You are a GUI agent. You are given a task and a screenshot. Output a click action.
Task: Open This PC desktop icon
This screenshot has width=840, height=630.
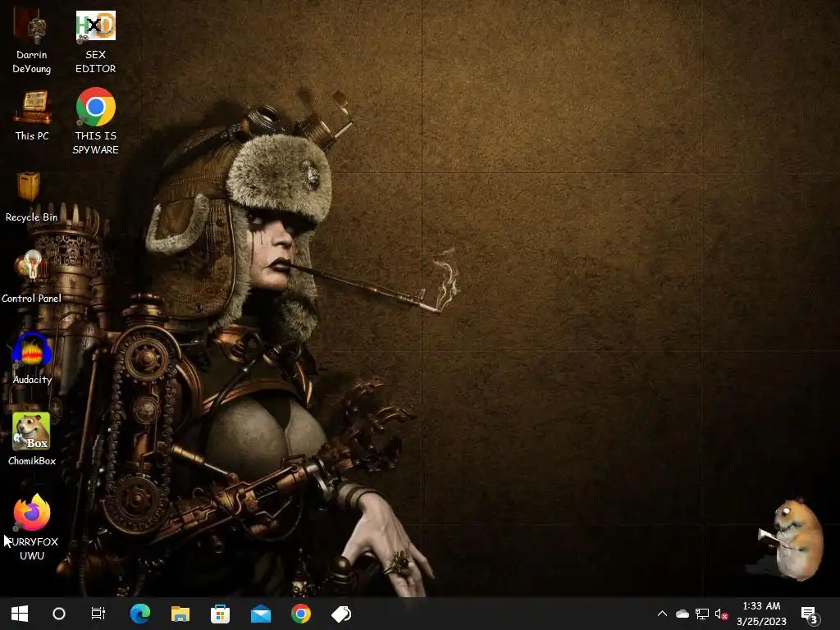tap(32, 115)
